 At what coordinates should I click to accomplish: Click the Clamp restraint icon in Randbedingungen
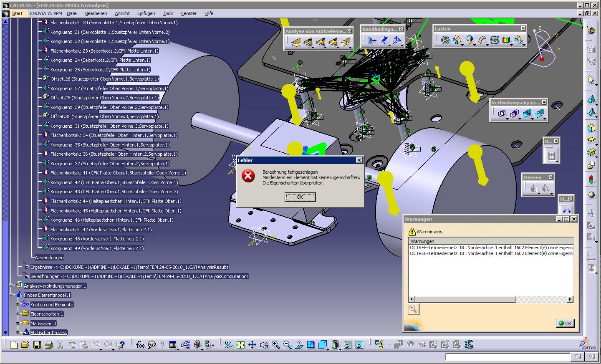[x=373, y=40]
